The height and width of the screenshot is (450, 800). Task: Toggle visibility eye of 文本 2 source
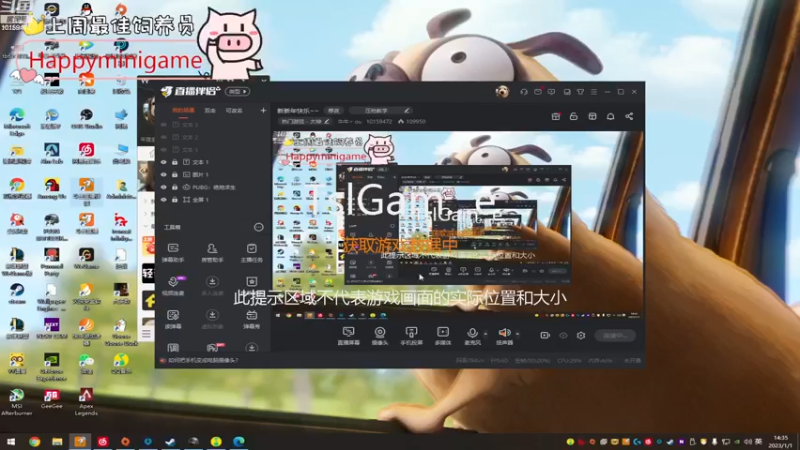163,137
